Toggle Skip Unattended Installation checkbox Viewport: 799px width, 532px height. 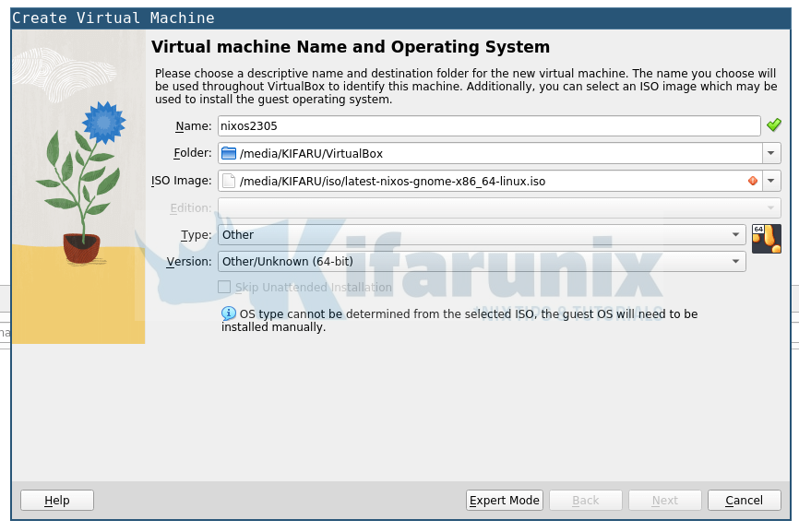[x=224, y=287]
